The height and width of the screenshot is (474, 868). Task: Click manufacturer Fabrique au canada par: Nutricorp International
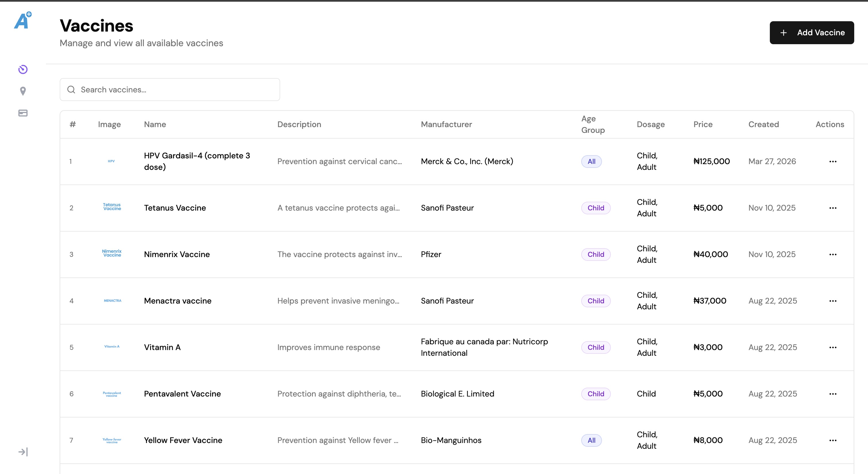click(485, 347)
